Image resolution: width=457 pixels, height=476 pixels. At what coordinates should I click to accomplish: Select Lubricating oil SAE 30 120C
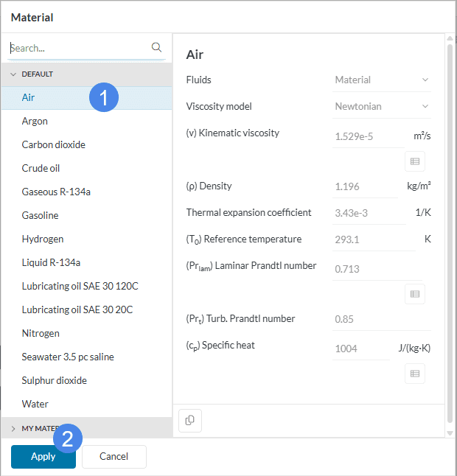tap(80, 286)
